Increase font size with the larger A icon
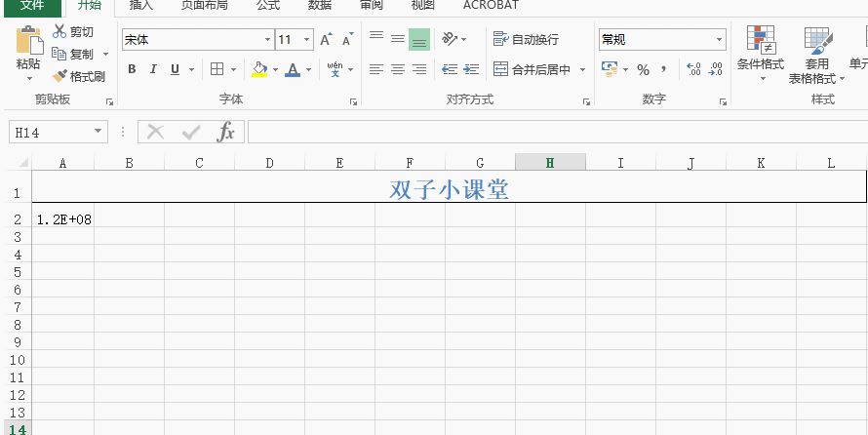 (x=326, y=40)
